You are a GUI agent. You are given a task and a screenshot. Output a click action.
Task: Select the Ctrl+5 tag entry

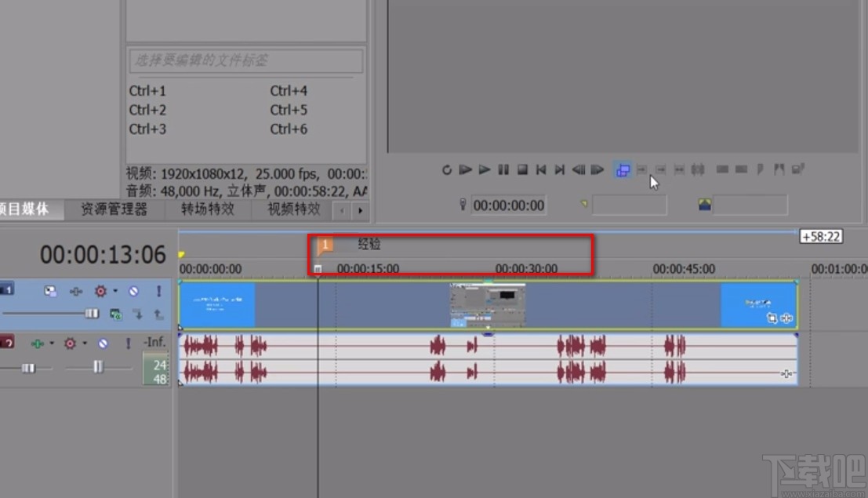(x=289, y=110)
